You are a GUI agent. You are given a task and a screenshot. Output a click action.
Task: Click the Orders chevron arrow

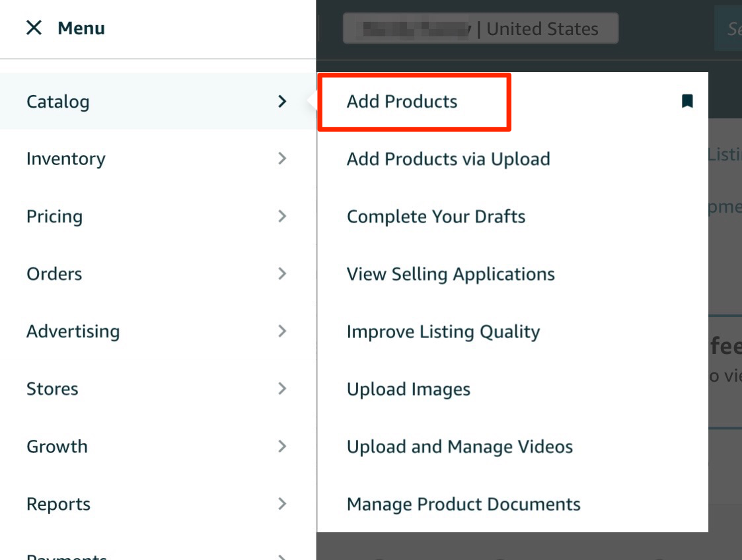(282, 273)
